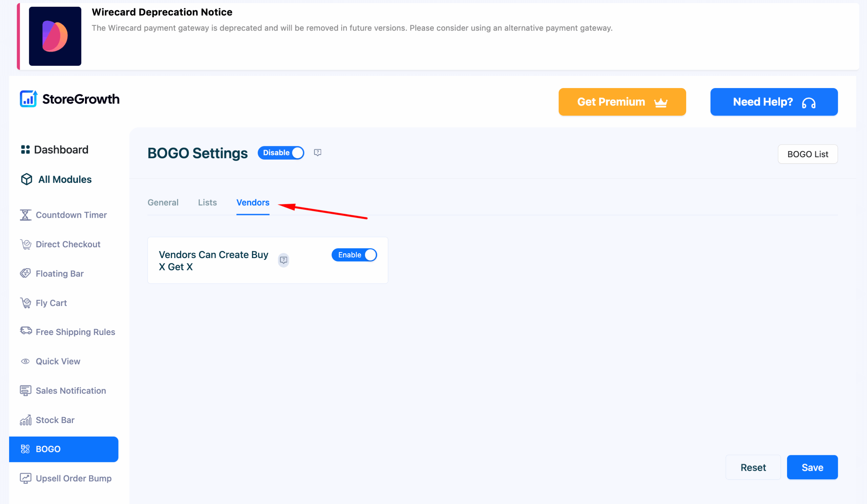Click the Wirecard Deprecation Notice heading
Viewport: 867px width, 504px height.
click(162, 12)
